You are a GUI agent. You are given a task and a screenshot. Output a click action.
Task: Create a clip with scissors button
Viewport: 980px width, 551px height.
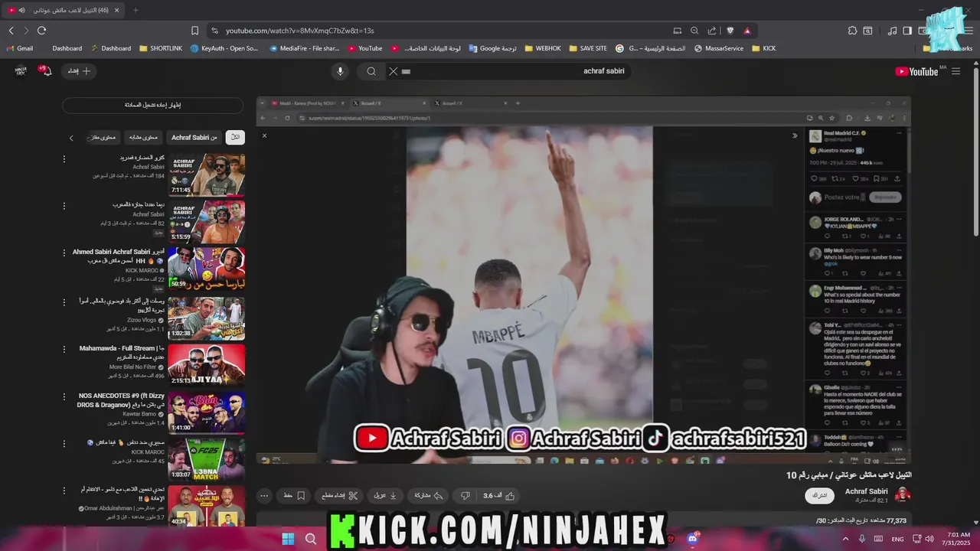tap(341, 496)
